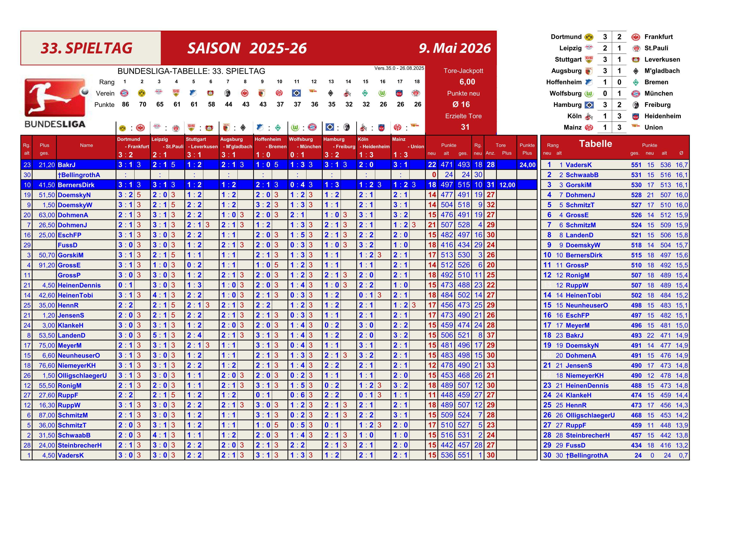
Task: Click logo beside Freiburg in results list
Action: pos(636,105)
